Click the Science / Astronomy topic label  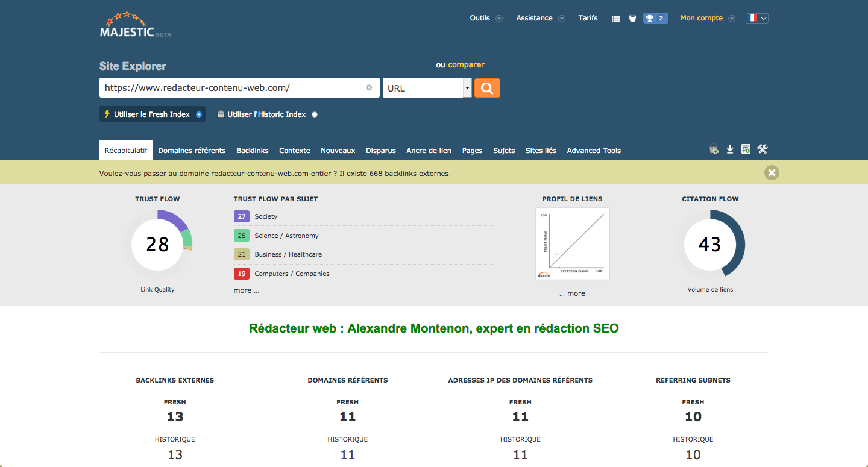(x=286, y=236)
